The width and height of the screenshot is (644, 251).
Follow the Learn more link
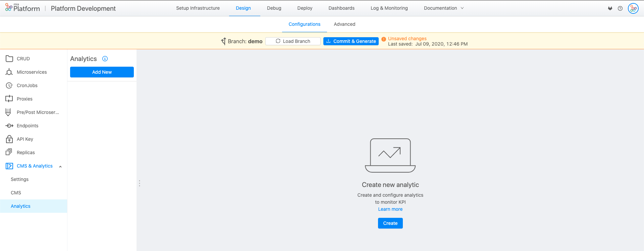390,209
